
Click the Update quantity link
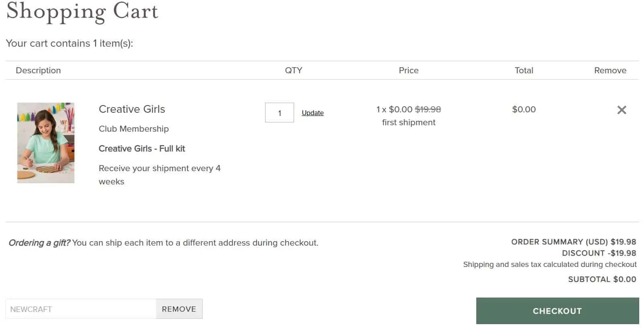(x=313, y=113)
